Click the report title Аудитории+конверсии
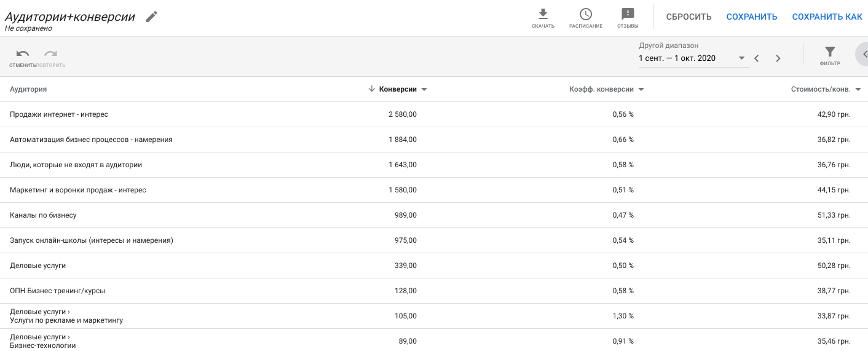 [69, 17]
